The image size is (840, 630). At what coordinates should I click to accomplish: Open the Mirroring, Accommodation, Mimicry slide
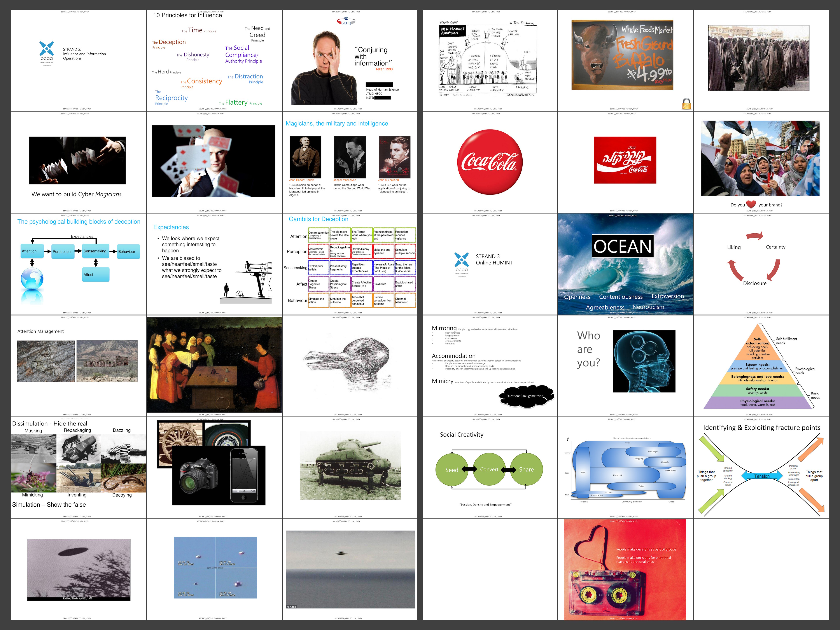(490, 366)
